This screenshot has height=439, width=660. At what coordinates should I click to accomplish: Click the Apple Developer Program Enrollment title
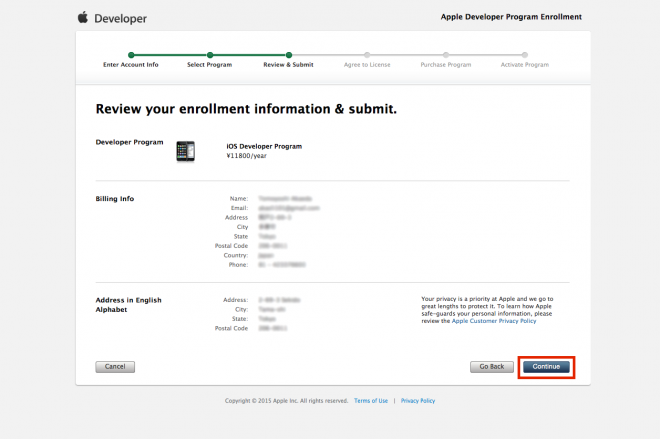coord(511,17)
